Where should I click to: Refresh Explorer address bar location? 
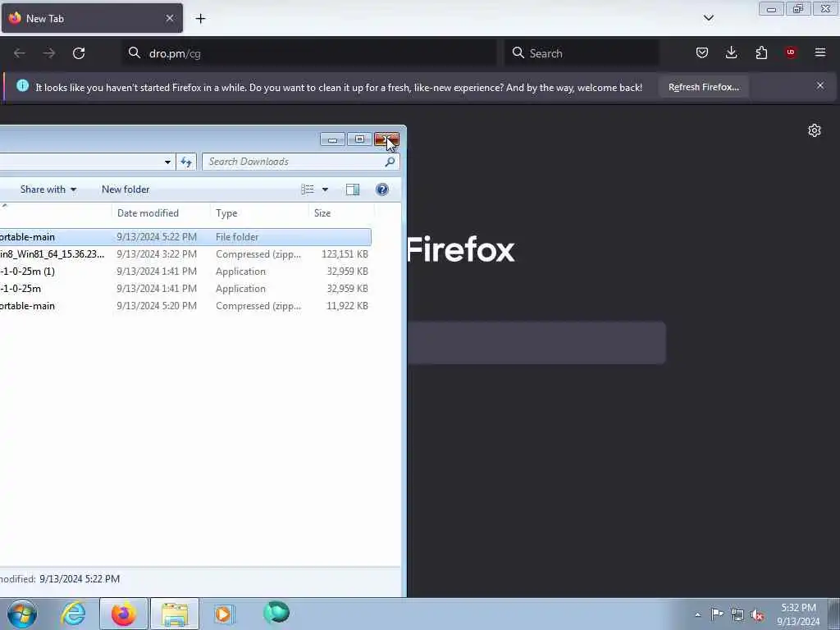point(186,162)
